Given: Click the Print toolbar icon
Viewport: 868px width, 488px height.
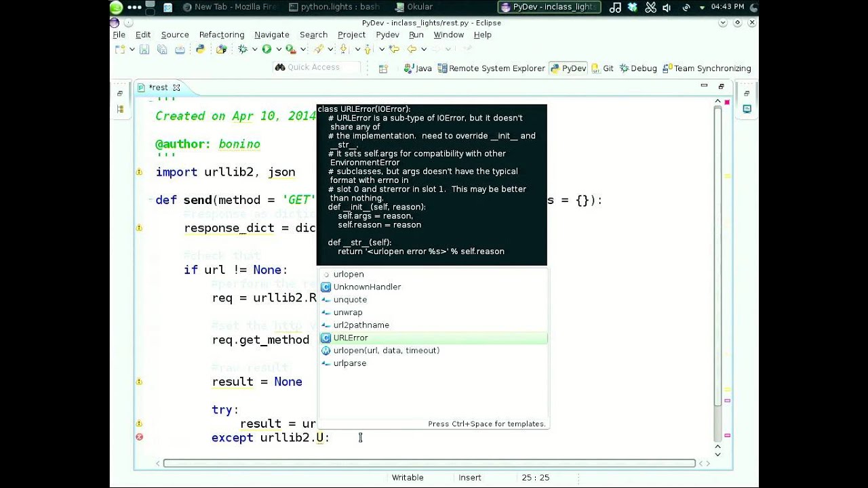Looking at the screenshot, I should pos(180,49).
